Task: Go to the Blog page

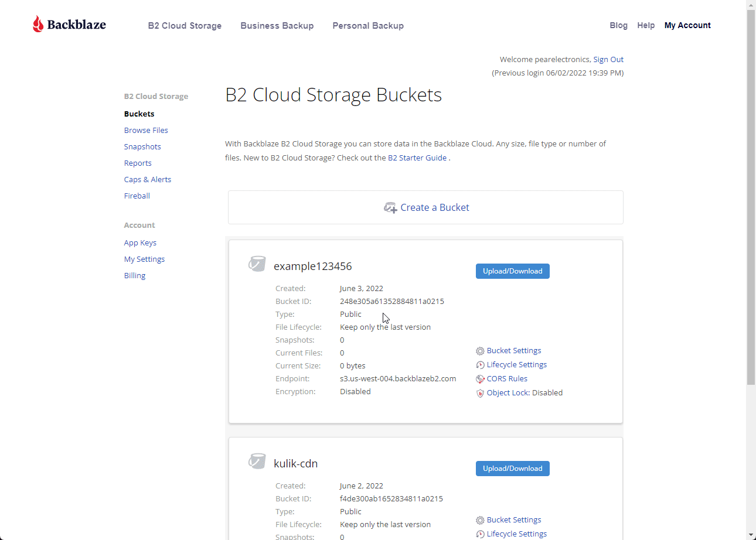Action: pyautogui.click(x=618, y=25)
